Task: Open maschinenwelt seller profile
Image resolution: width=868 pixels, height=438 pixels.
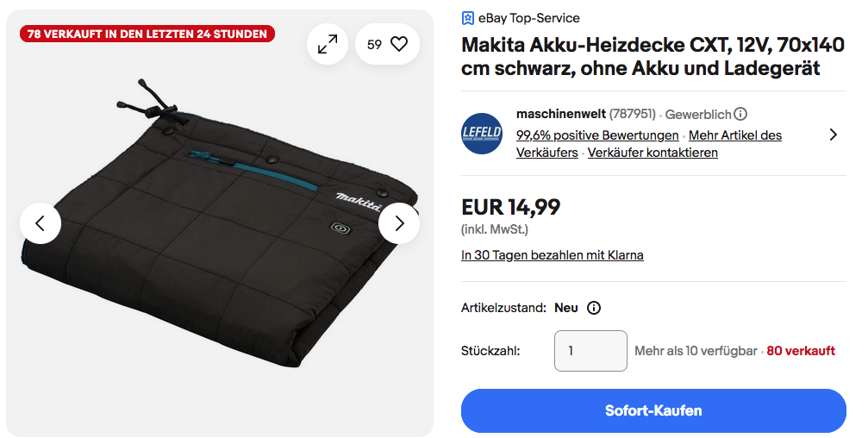Action: (561, 114)
